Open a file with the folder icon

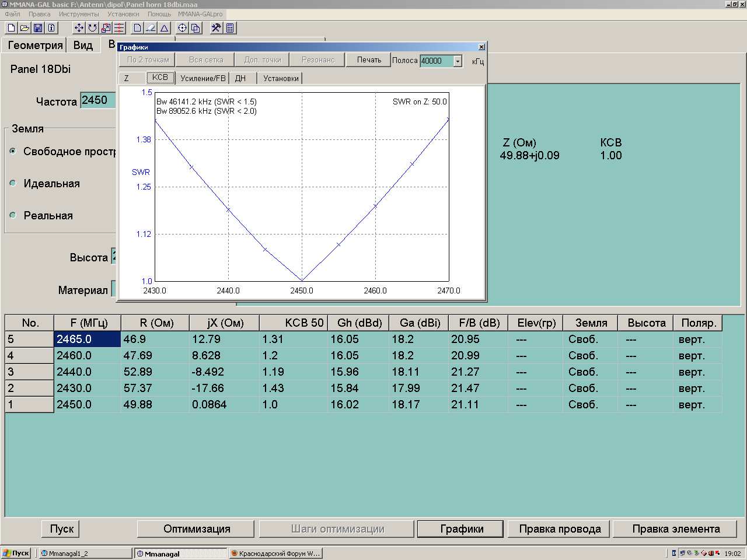[x=25, y=28]
